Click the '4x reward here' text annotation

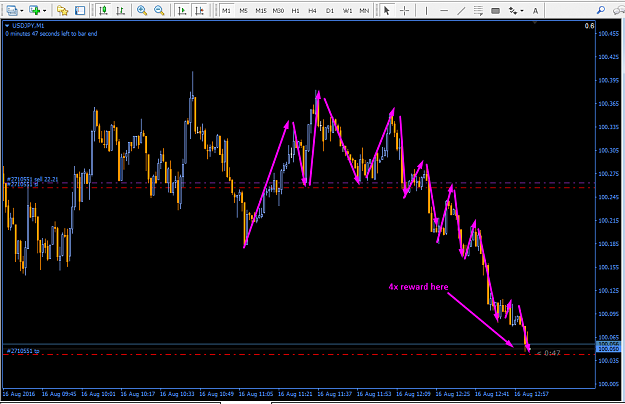[x=418, y=287]
